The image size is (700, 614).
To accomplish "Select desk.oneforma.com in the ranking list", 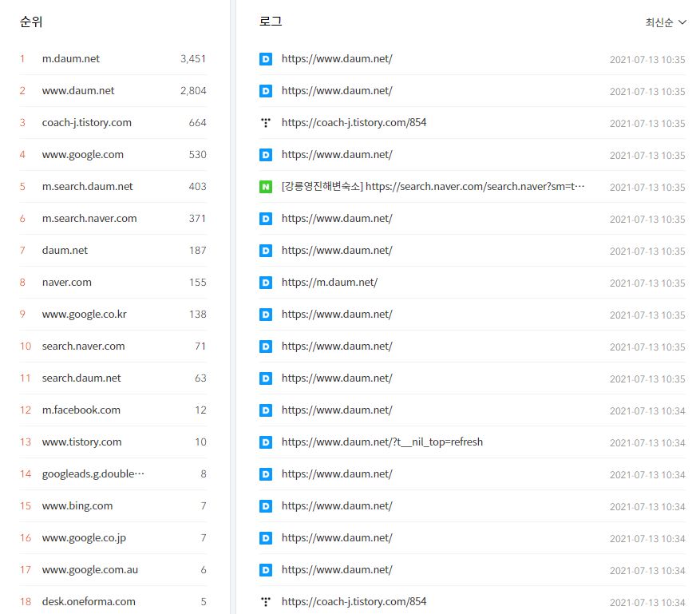I will tap(89, 602).
